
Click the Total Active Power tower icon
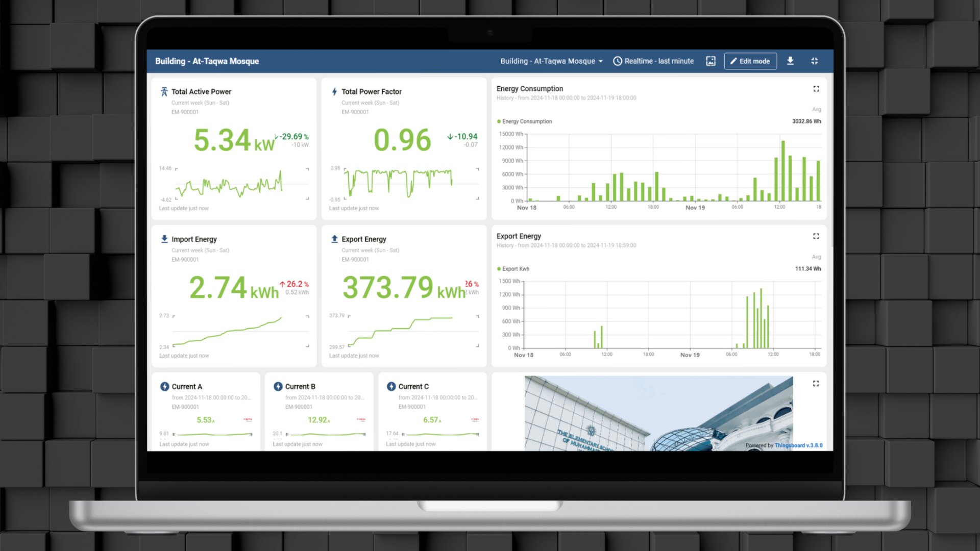click(x=164, y=92)
